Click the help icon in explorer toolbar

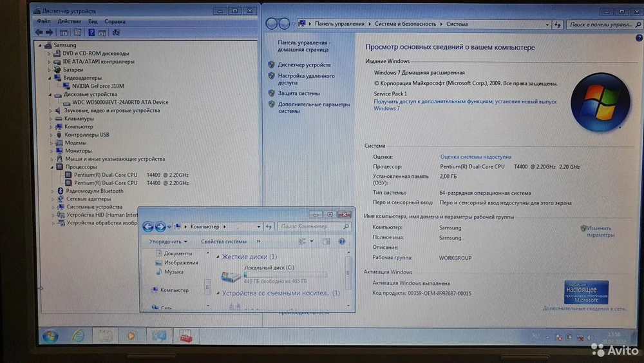coord(342,241)
